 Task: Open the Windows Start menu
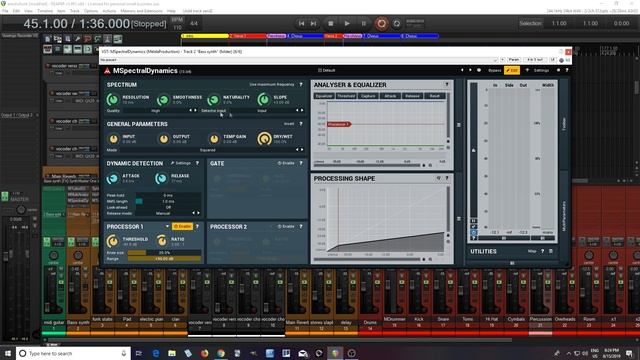point(8,353)
